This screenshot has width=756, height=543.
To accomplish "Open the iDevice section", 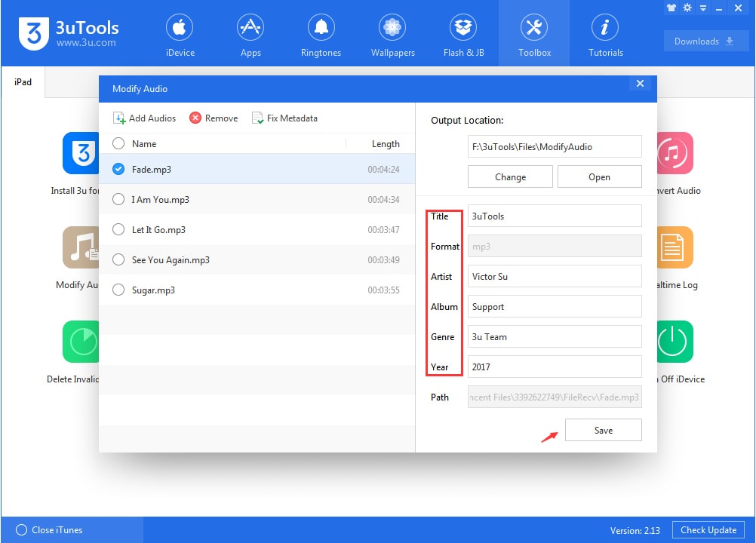I will 179,34.
